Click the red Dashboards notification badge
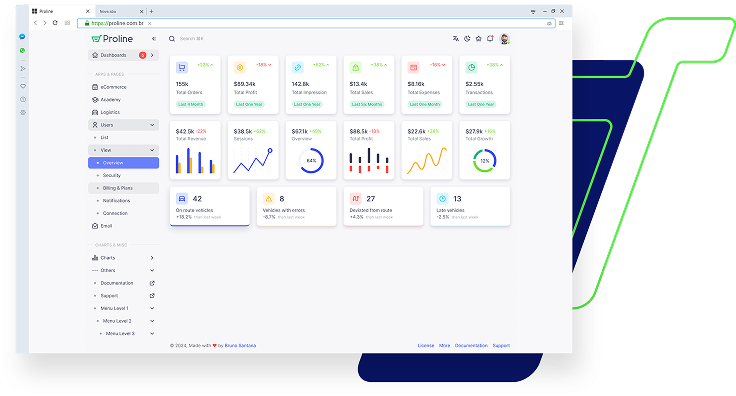The width and height of the screenshot is (736, 396). (142, 55)
